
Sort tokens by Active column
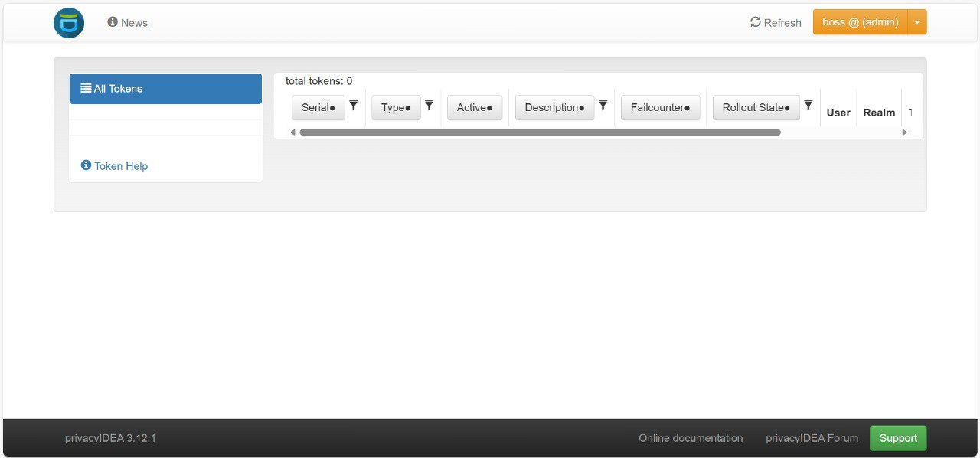[475, 108]
